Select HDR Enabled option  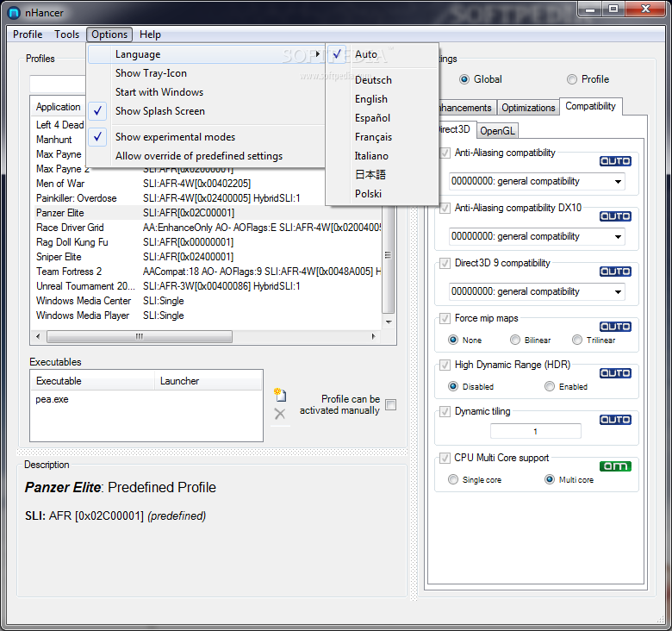(x=550, y=386)
